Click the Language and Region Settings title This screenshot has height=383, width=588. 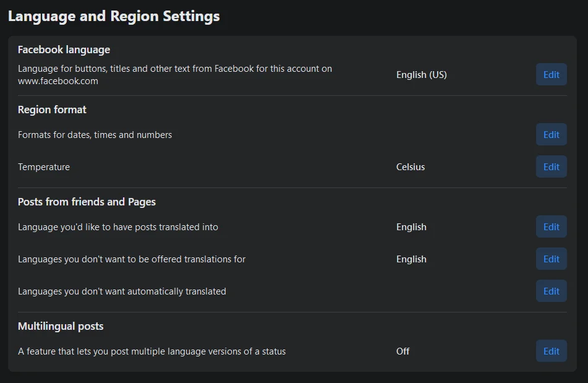pyautogui.click(x=114, y=16)
